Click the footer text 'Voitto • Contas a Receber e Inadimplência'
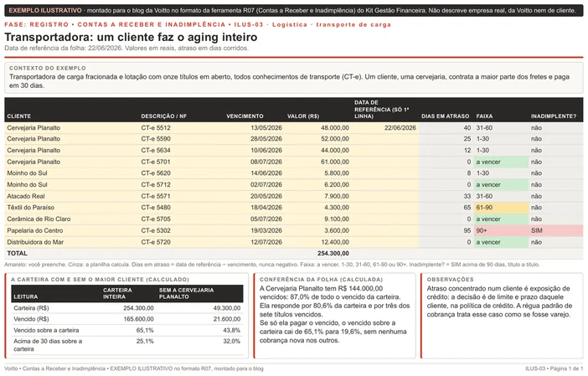 point(54,368)
